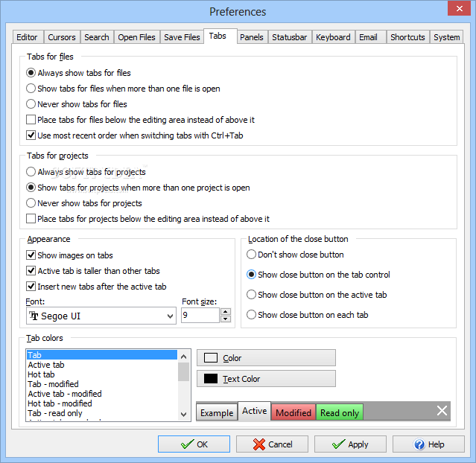The height and width of the screenshot is (463, 476).
Task: Click the checkmark icon on Apply
Action: (x=338, y=444)
